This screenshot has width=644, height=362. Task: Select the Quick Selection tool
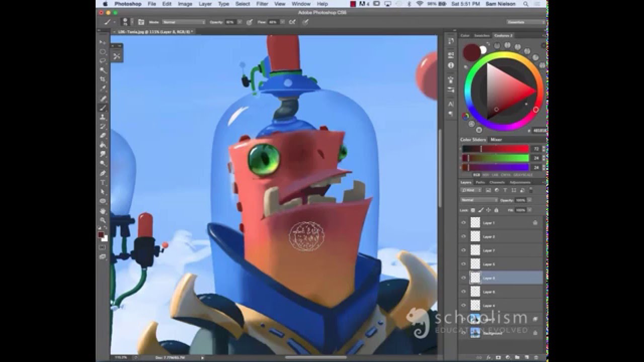tap(103, 70)
